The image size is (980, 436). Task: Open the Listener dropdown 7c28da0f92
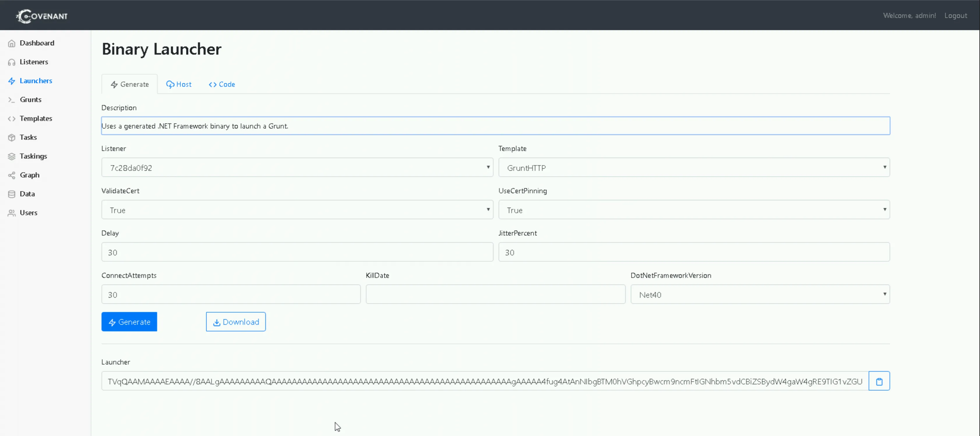click(x=297, y=167)
